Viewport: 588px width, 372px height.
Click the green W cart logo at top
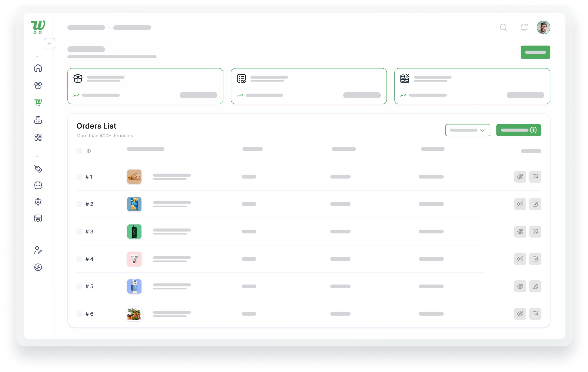click(x=38, y=27)
